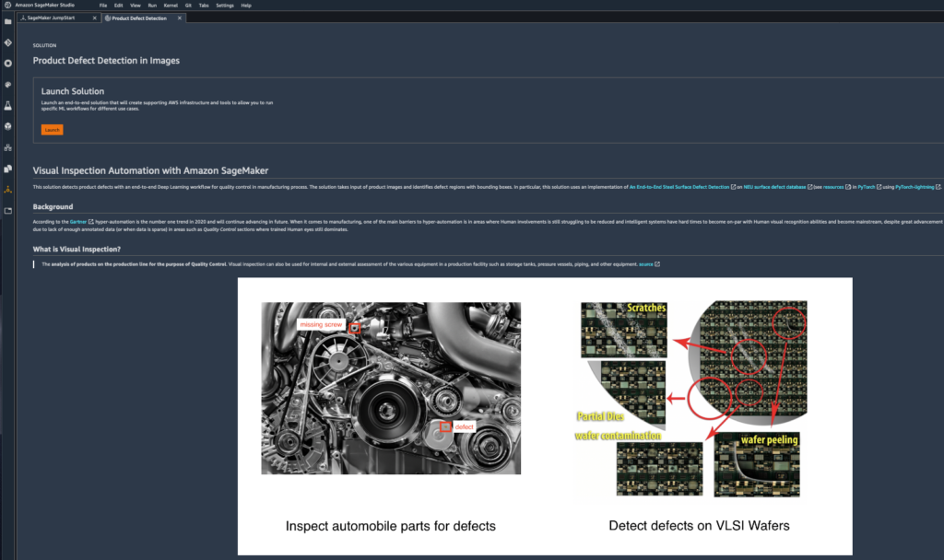This screenshot has width=944, height=560.
Task: Open the Endpoints hierarchy icon in sidebar
Action: click(x=7, y=147)
